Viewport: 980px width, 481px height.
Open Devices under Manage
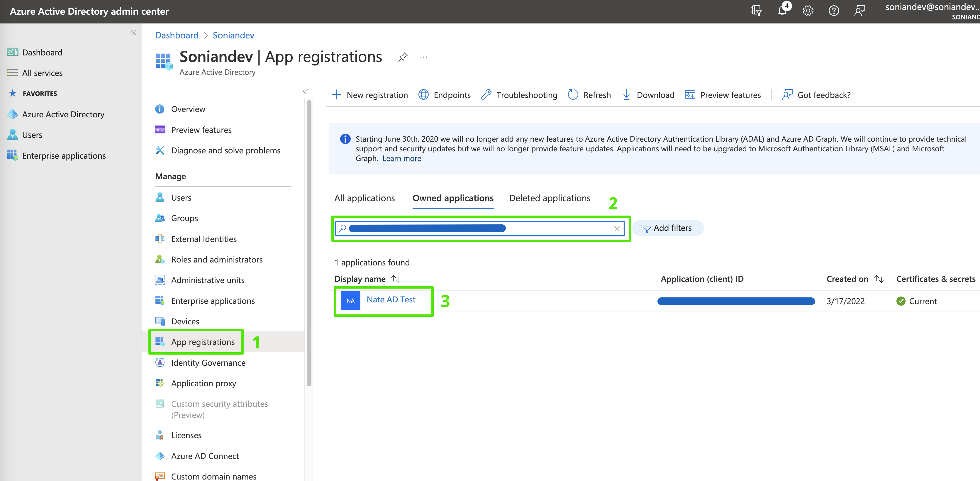point(177,321)
